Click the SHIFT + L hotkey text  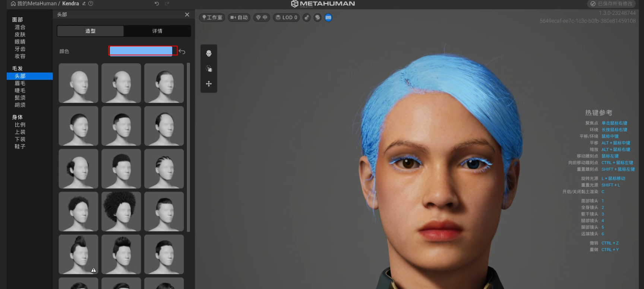(x=611, y=185)
